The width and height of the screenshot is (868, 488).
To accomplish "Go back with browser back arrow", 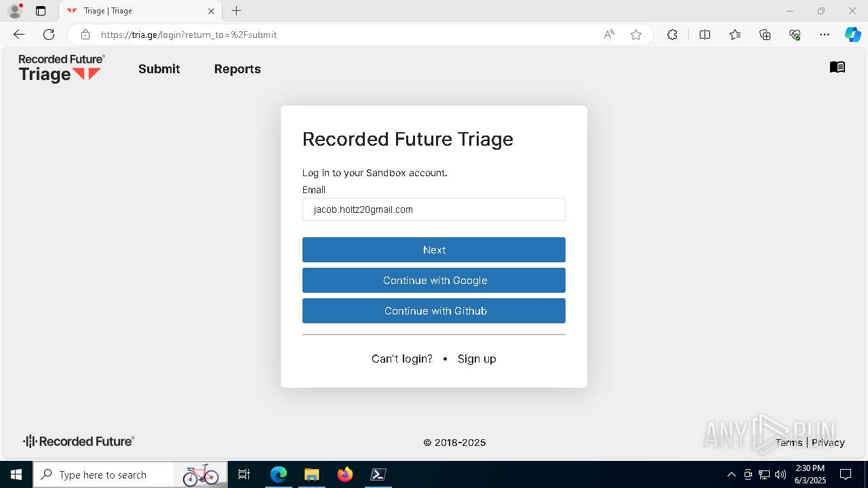I will [19, 35].
